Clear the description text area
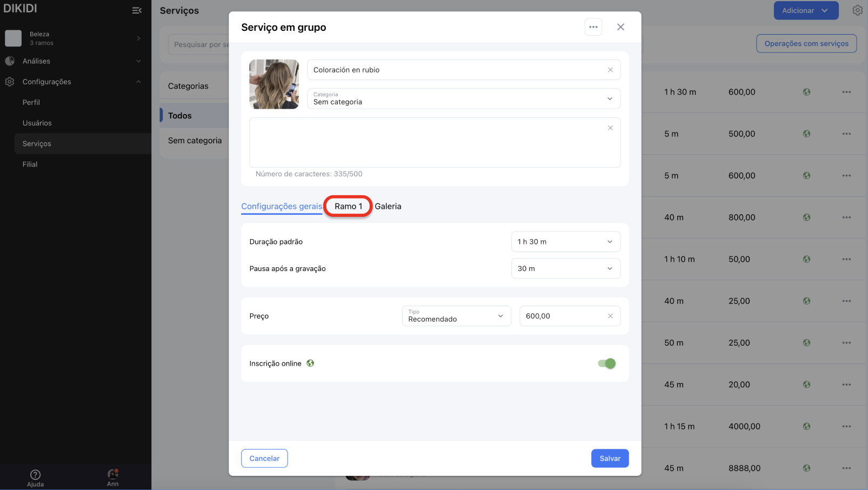The image size is (868, 490). (x=610, y=128)
